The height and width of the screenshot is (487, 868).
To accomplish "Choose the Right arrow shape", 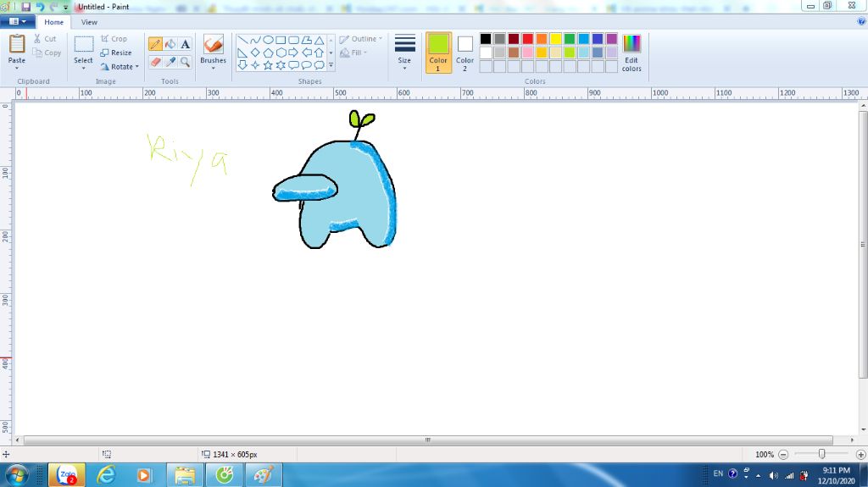I will pos(293,53).
